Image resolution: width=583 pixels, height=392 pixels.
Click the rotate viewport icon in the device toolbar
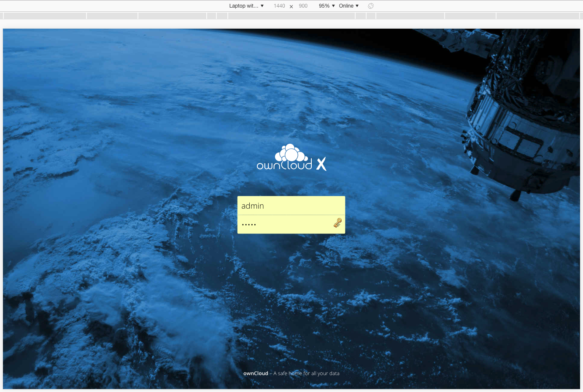(x=371, y=5)
